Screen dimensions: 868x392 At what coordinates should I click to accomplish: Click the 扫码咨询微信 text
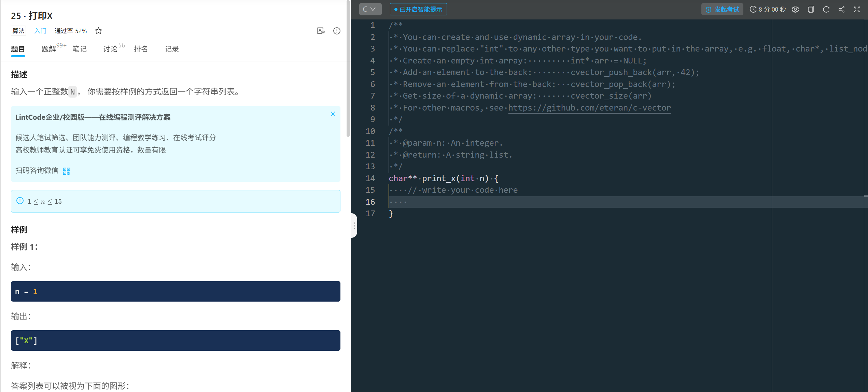[x=37, y=171]
